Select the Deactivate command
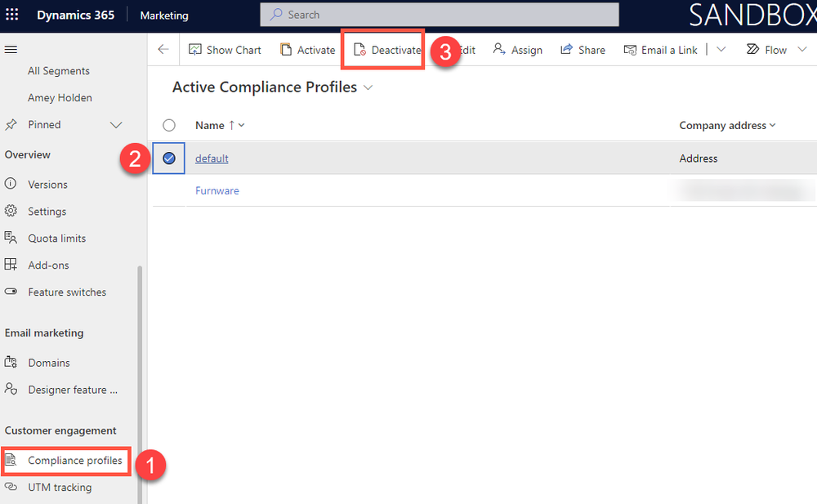 [x=382, y=49]
